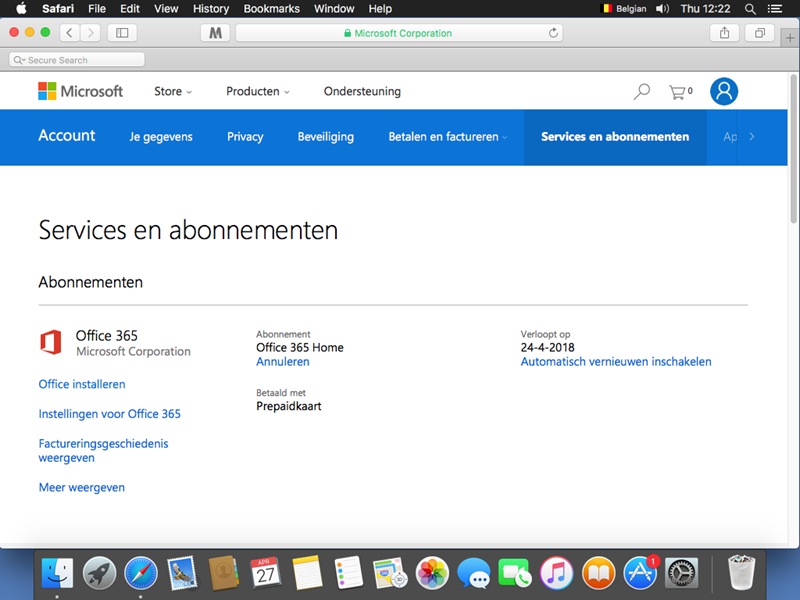800x600 pixels.
Task: Select the Privacy tab
Action: click(245, 137)
